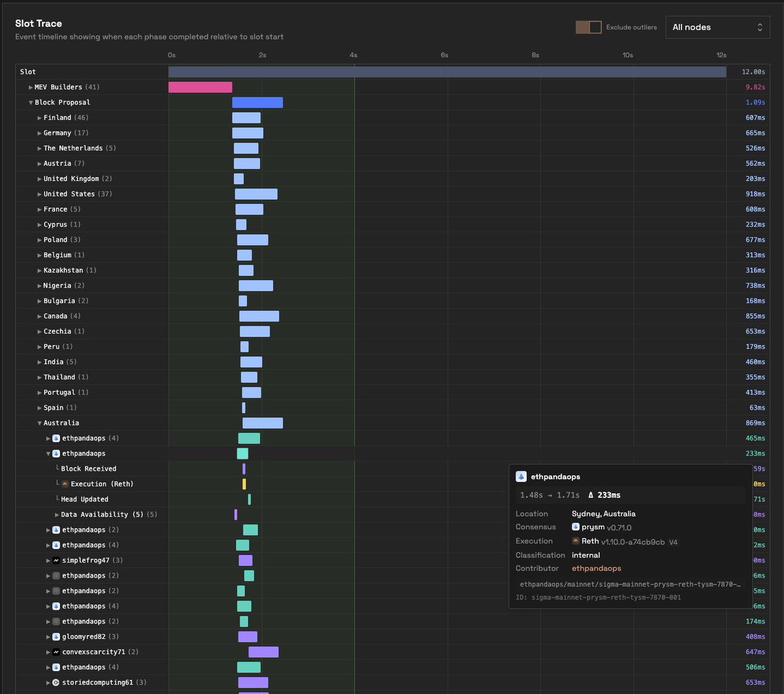The height and width of the screenshot is (694, 784).
Task: Click the icon on ethpandaops (4) 465ms row
Action: click(x=56, y=438)
